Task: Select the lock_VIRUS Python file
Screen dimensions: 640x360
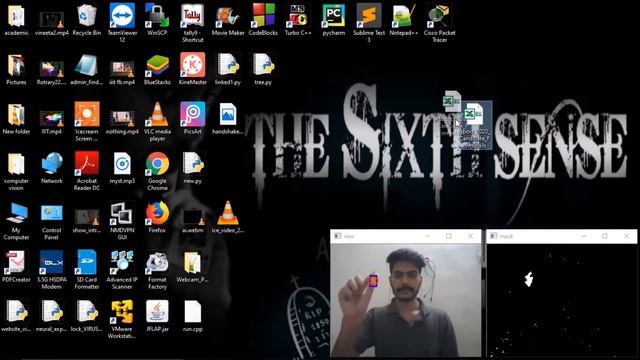Action: [x=87, y=316]
